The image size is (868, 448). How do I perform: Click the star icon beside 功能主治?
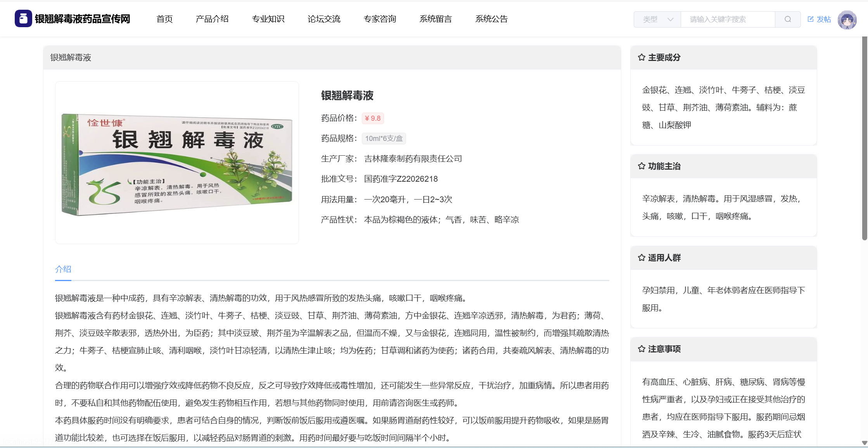641,166
